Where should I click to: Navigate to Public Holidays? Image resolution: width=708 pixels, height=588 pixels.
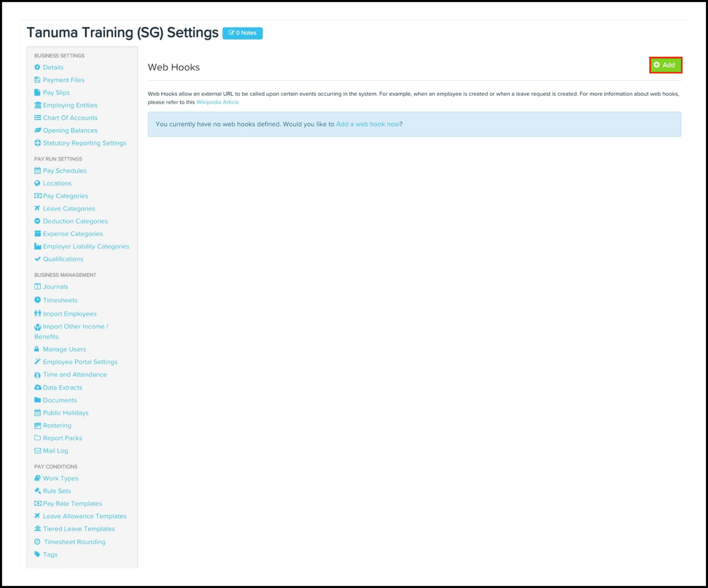(x=66, y=413)
